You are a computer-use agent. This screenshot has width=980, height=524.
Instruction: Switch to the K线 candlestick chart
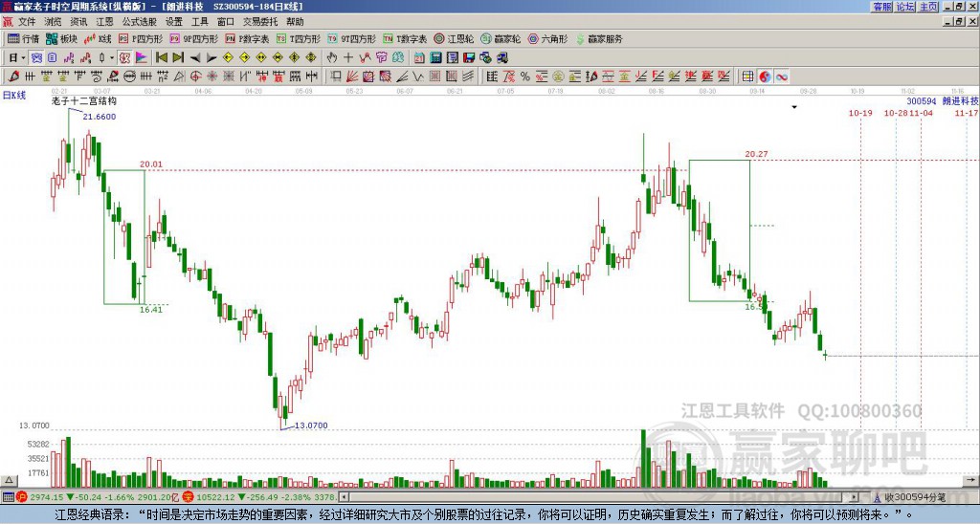pyautogui.click(x=98, y=38)
